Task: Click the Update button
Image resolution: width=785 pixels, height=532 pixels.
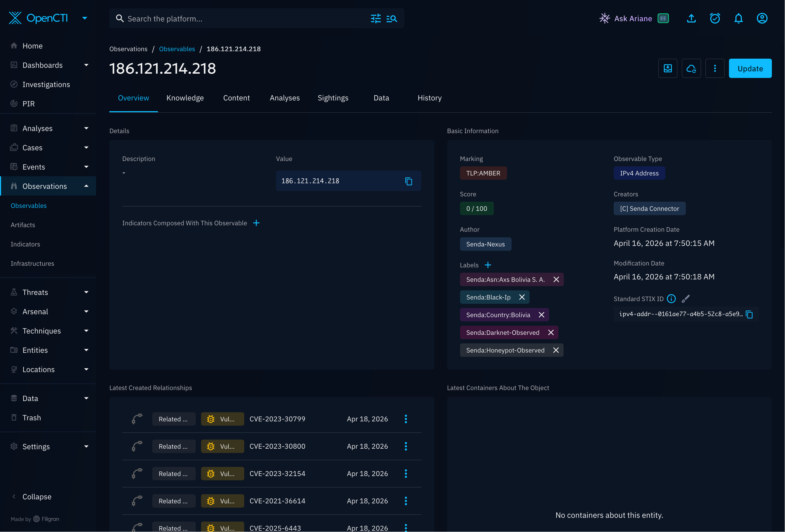Action: tap(750, 69)
